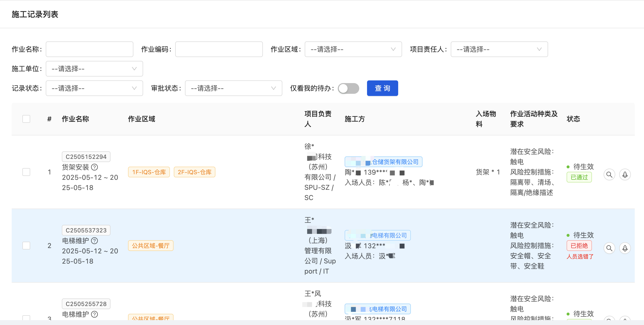Click the 已通过 status badge
Image resolution: width=644 pixels, height=325 pixels.
[x=579, y=177]
